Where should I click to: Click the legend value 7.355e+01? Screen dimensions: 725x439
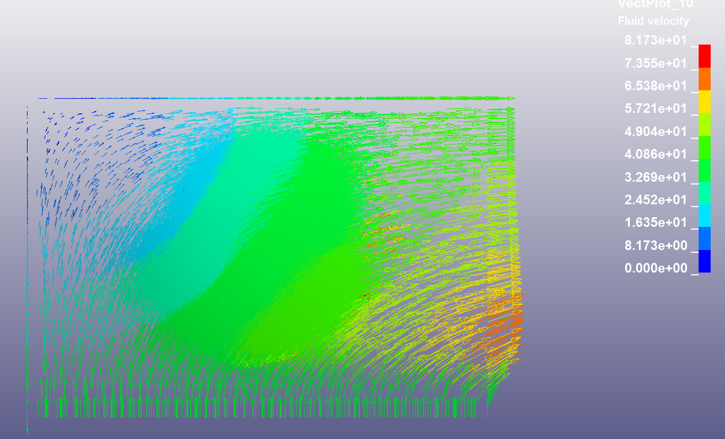pyautogui.click(x=655, y=63)
